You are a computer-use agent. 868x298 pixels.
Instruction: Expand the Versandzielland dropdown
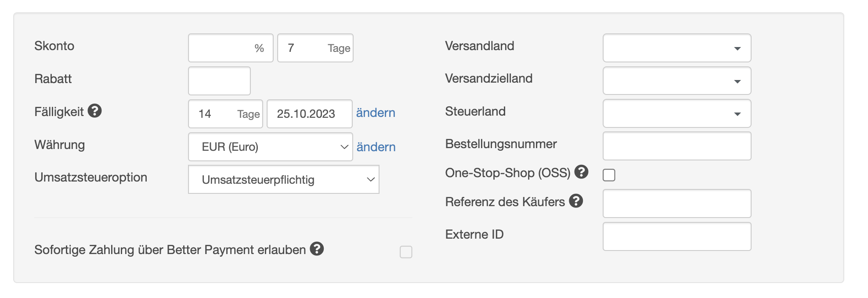tap(676, 81)
